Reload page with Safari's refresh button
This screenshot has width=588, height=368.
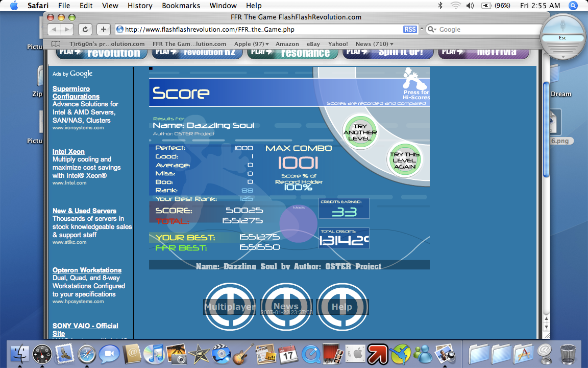pyautogui.click(x=85, y=30)
